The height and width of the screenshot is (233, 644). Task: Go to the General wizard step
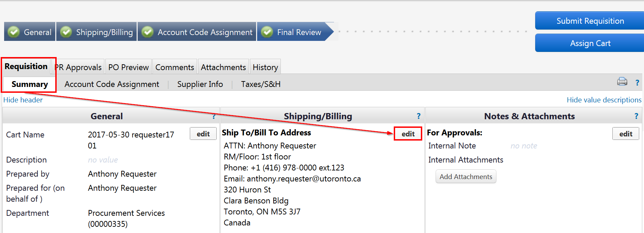point(30,32)
